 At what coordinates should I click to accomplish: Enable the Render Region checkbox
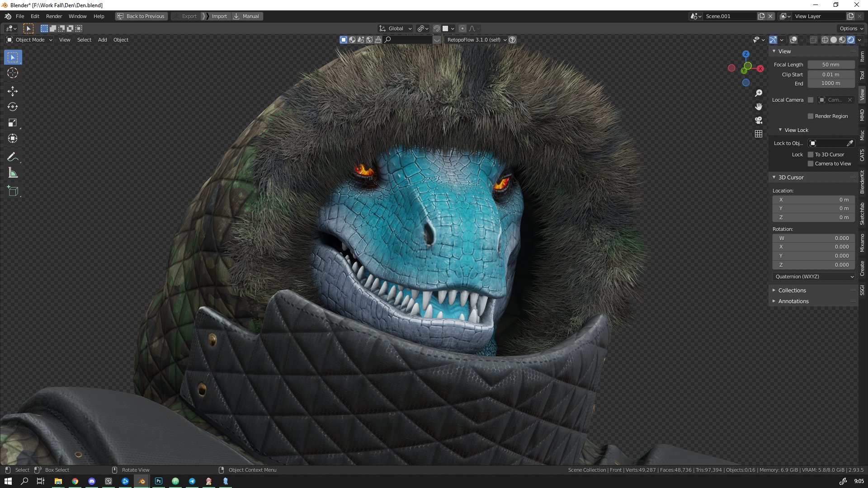811,116
